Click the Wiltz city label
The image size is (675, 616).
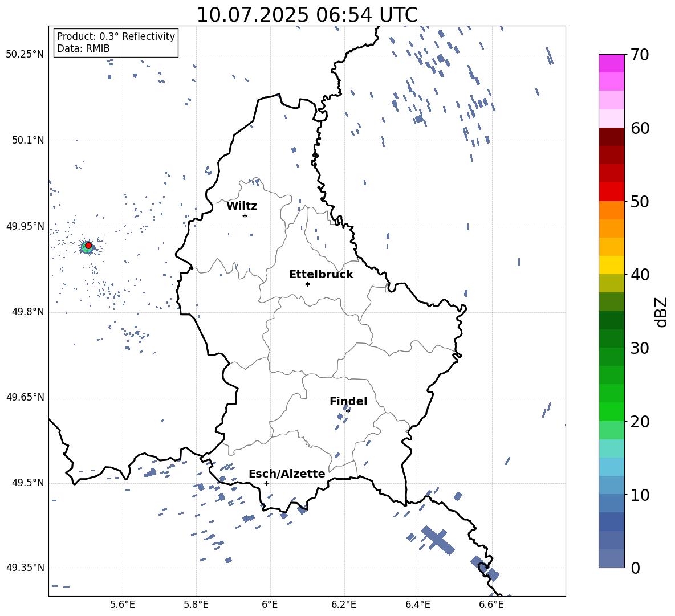pos(242,206)
